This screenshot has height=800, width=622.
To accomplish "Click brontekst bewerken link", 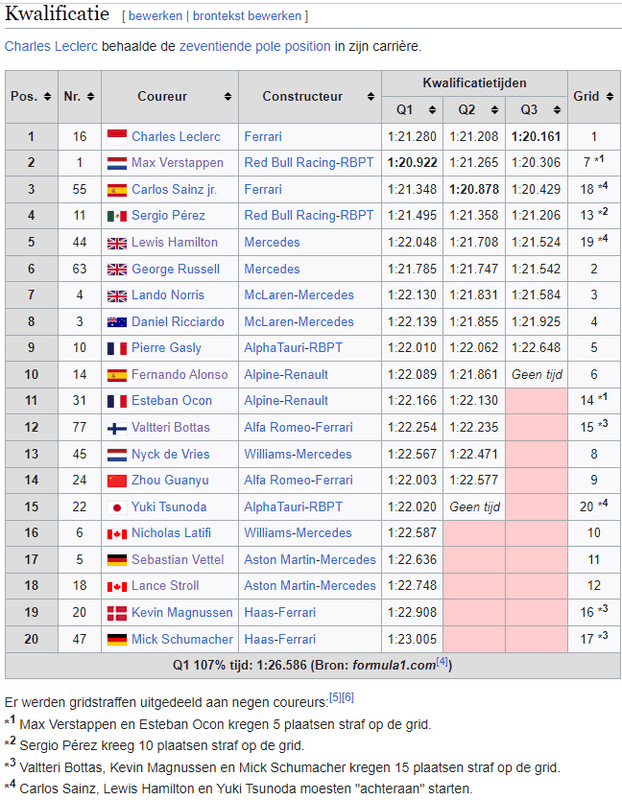I will (x=247, y=16).
